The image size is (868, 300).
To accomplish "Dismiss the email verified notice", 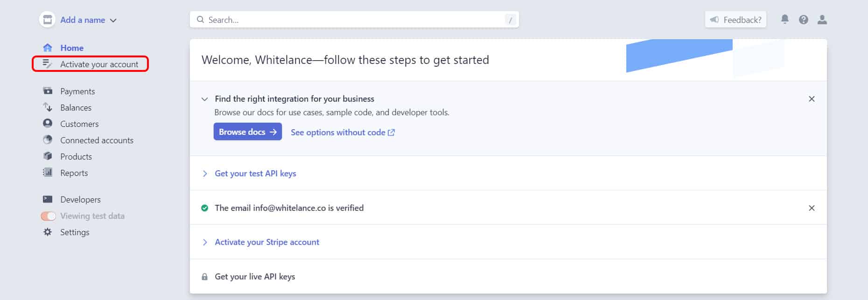I will coord(812,208).
